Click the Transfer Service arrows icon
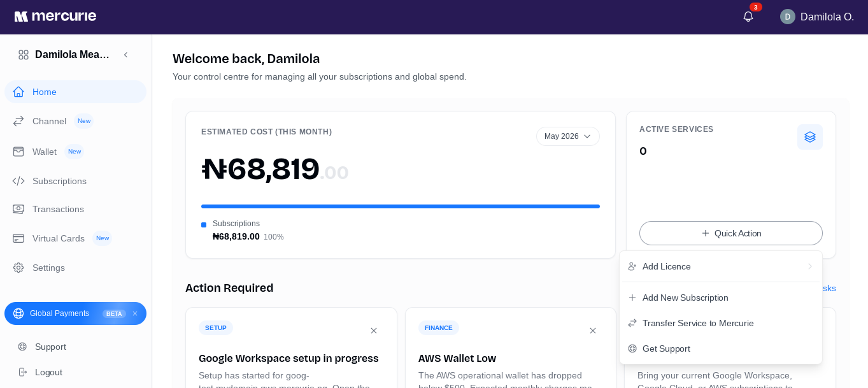This screenshot has width=868, height=388. (632, 323)
